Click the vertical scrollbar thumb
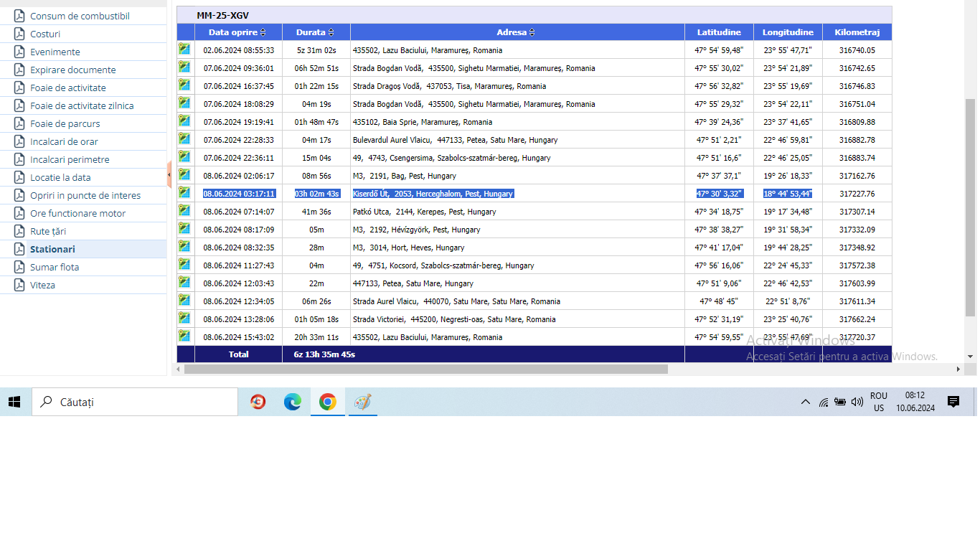 pyautogui.click(x=971, y=208)
